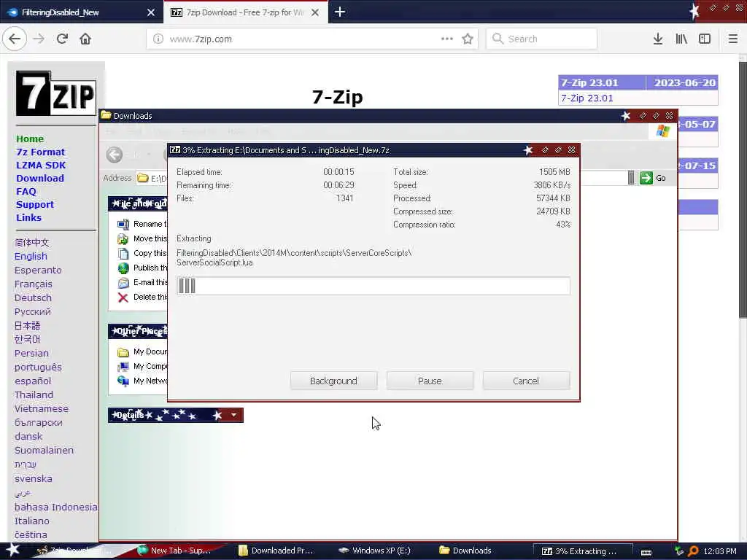Click Back arrow in Downloads window
747x560 pixels.
[115, 155]
